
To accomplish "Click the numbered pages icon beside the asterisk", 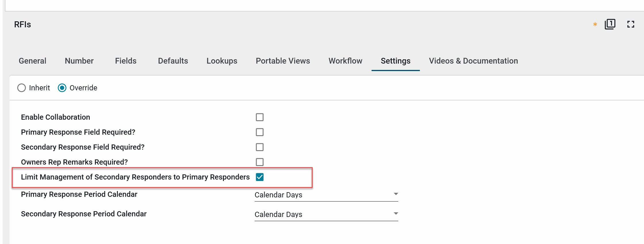I will click(610, 24).
